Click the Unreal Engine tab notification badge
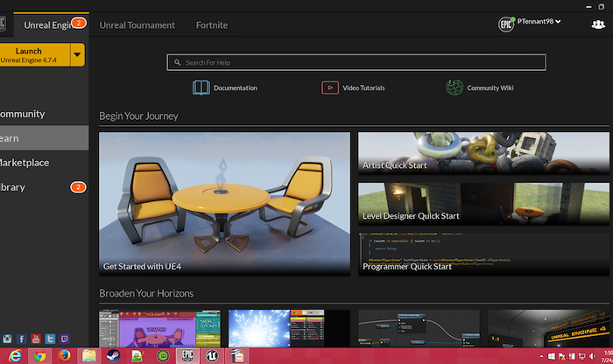This screenshot has width=613, height=364. (x=79, y=23)
